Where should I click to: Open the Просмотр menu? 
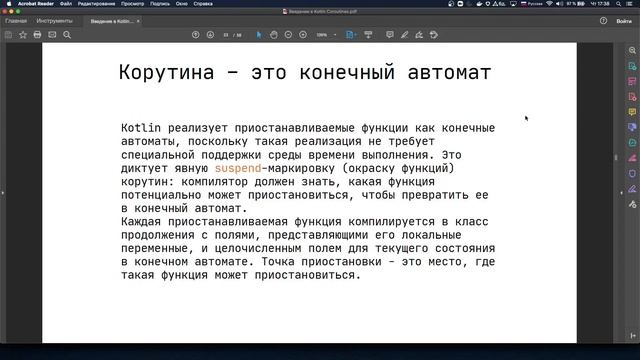[x=132, y=4]
